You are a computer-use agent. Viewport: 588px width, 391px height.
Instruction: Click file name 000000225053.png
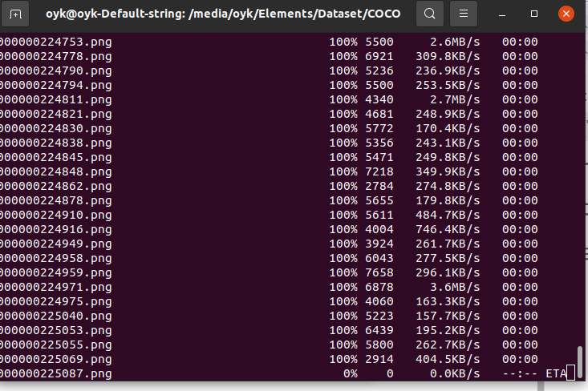(56, 330)
